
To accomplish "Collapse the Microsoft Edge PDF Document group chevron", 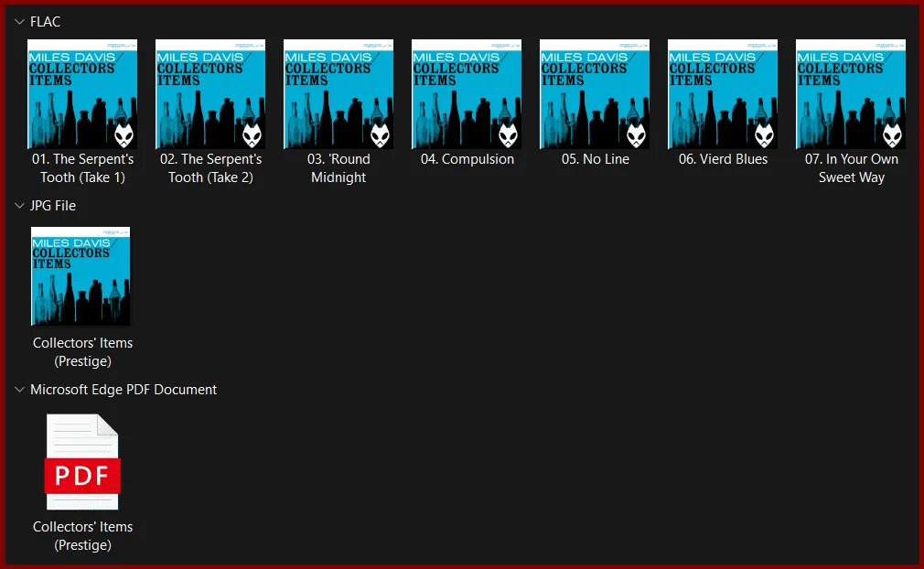I will (19, 390).
